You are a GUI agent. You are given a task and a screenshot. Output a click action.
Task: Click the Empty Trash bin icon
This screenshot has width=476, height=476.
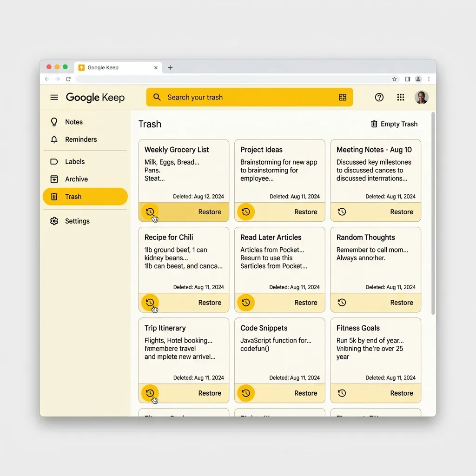coord(374,124)
